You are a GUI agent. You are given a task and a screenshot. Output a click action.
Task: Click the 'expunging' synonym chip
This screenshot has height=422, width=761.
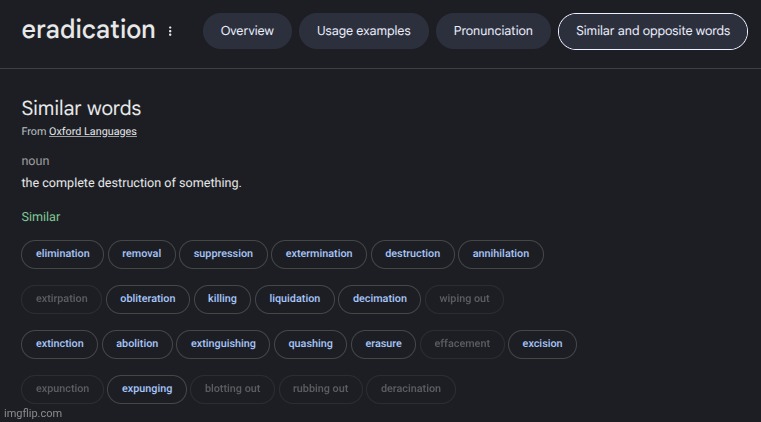pyautogui.click(x=147, y=389)
